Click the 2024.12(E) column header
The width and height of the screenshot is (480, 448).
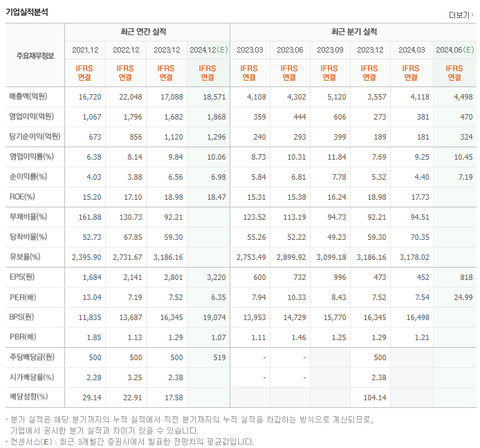[209, 50]
